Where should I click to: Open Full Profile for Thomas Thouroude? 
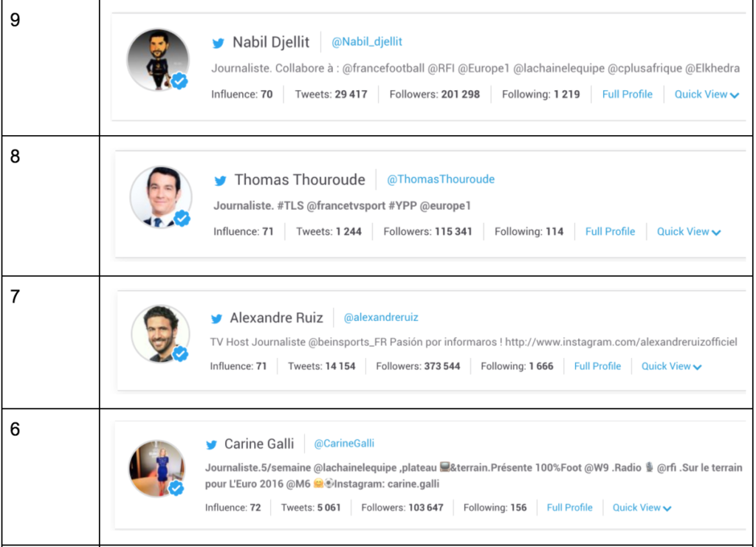(x=610, y=232)
